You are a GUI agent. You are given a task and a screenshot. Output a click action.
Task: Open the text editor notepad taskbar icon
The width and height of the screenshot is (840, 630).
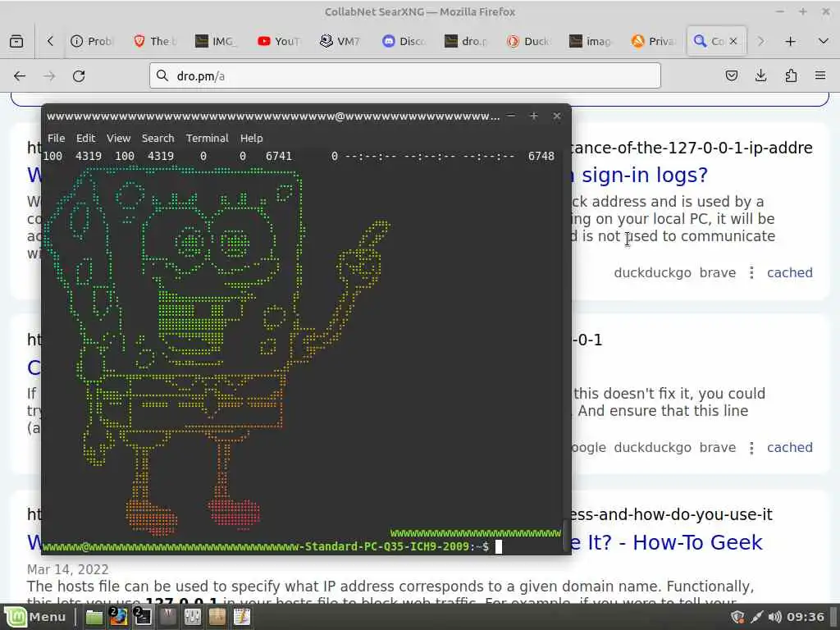242,617
